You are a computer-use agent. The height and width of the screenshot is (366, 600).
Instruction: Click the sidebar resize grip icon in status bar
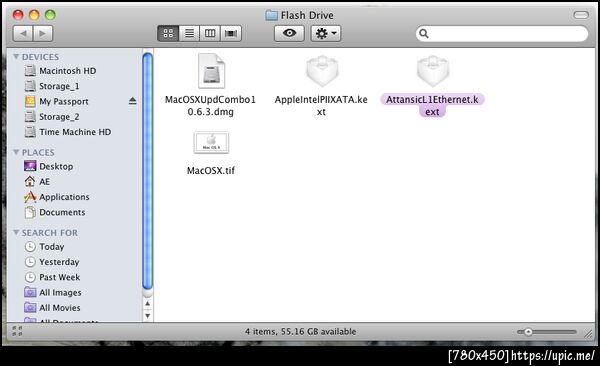click(x=17, y=331)
